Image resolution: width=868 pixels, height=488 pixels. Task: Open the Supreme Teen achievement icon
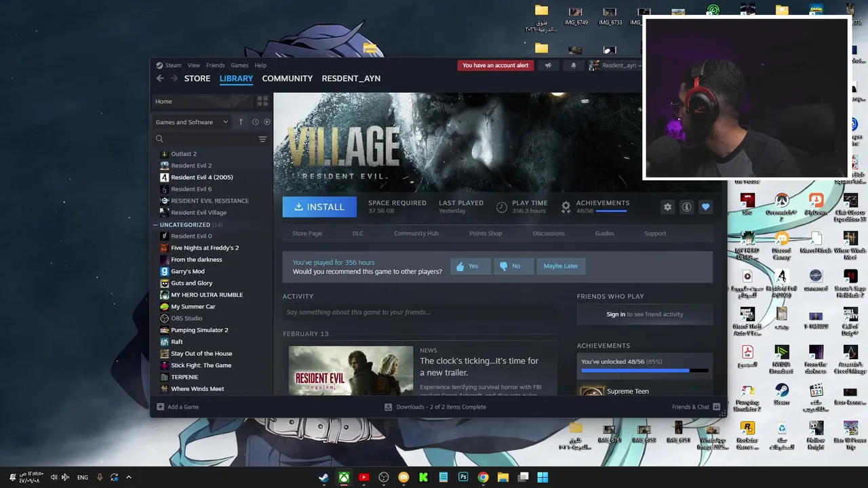click(x=592, y=391)
